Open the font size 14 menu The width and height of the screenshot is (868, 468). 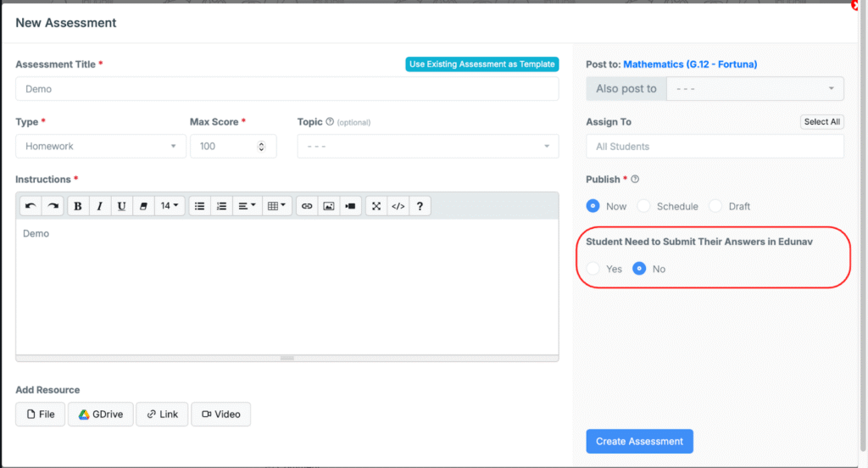pyautogui.click(x=170, y=206)
